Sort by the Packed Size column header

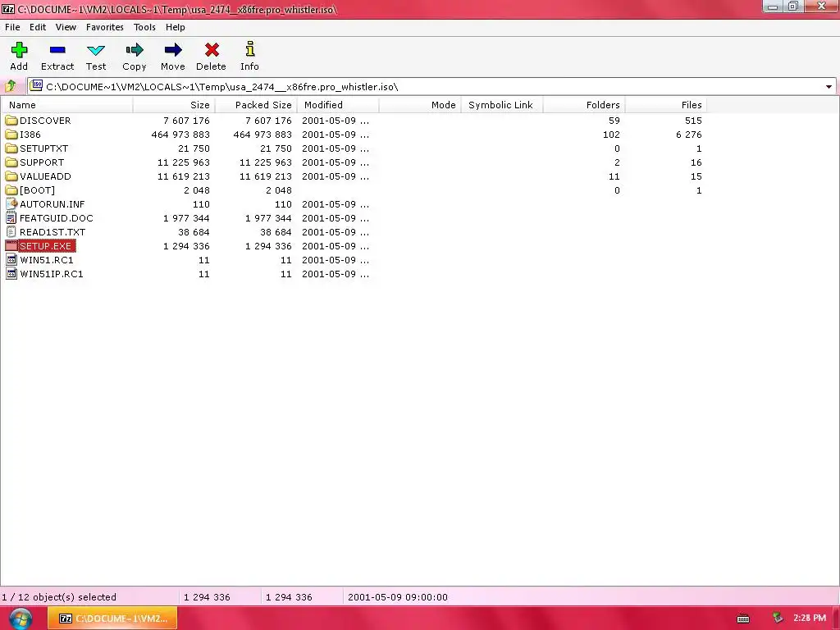[256, 105]
